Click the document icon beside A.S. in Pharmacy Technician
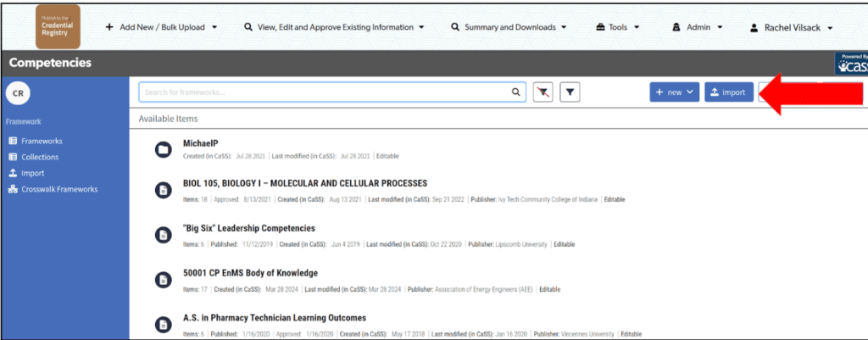868x340 pixels. pyautogui.click(x=163, y=325)
